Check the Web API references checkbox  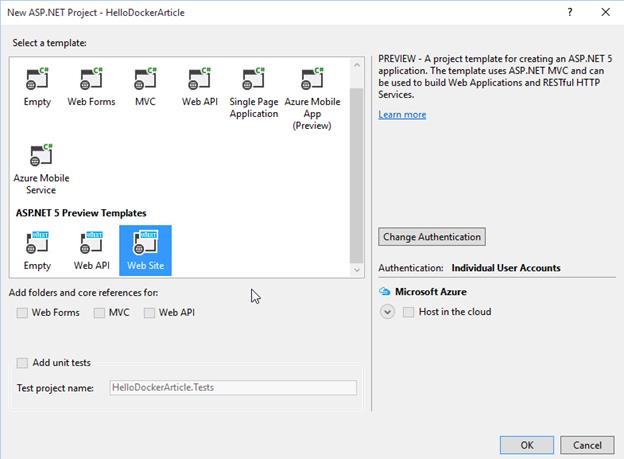click(149, 313)
